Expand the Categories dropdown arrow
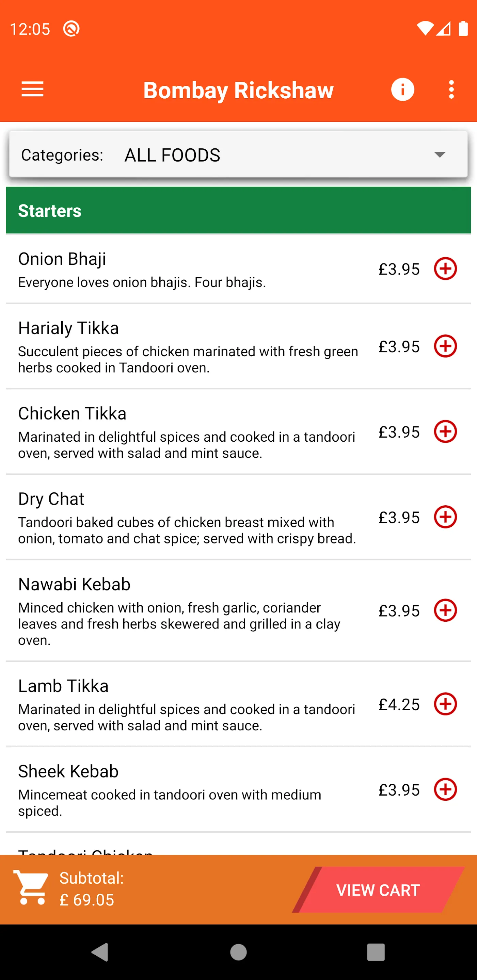This screenshot has height=980, width=477. coord(440,154)
